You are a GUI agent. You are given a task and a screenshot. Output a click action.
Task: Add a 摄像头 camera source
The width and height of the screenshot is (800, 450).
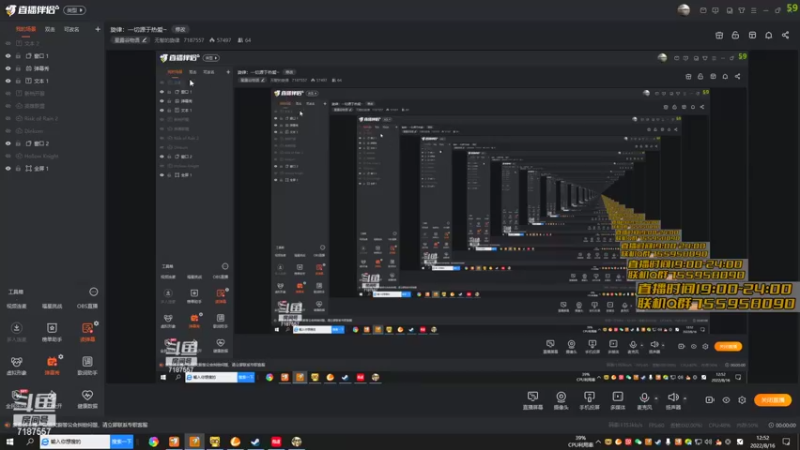click(561, 400)
